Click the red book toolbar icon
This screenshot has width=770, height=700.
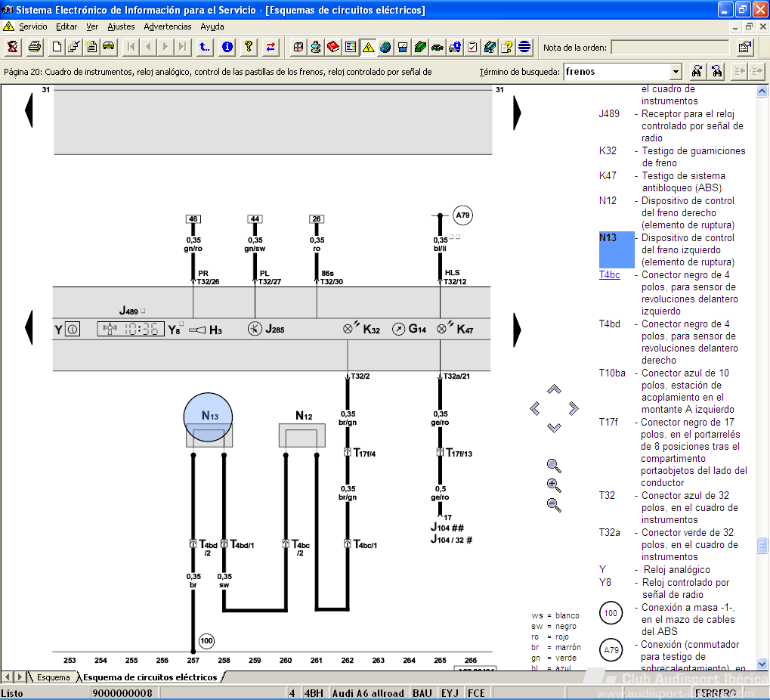[333, 47]
